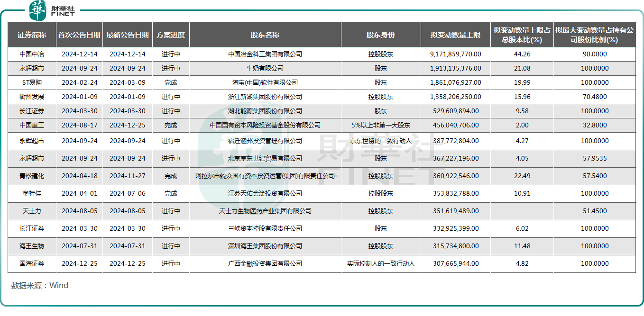Click the ratio value 57.9535

595,158
